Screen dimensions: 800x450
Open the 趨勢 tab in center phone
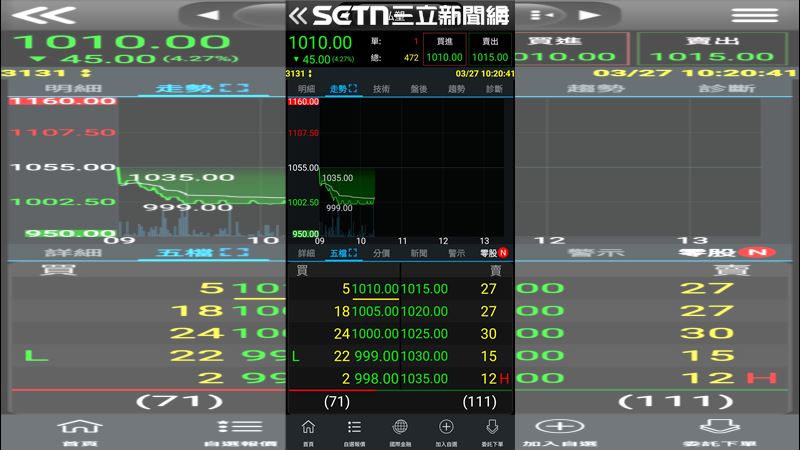pos(456,89)
